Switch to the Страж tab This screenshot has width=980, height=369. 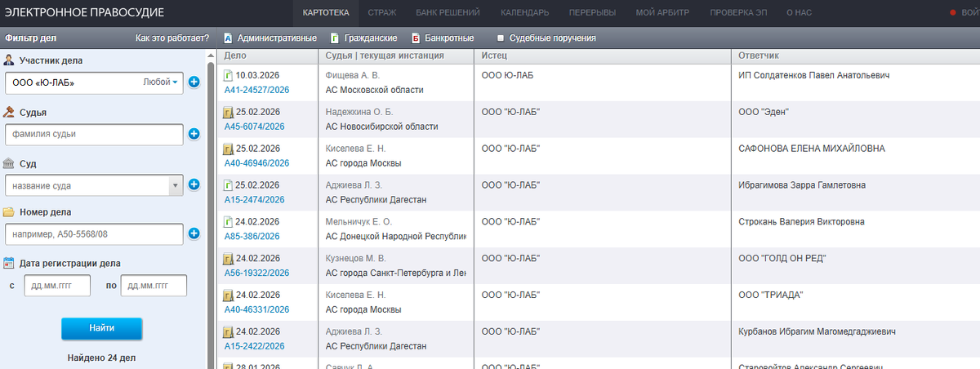pyautogui.click(x=382, y=13)
